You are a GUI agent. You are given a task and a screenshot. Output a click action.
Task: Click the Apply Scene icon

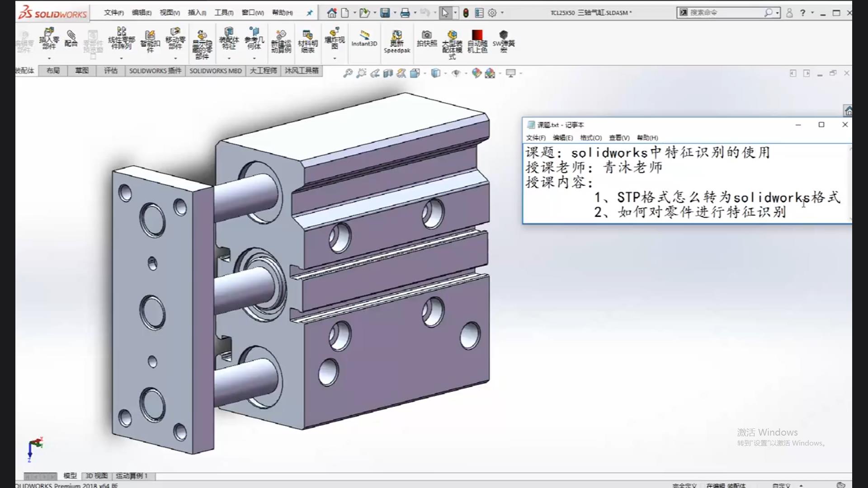[490, 73]
